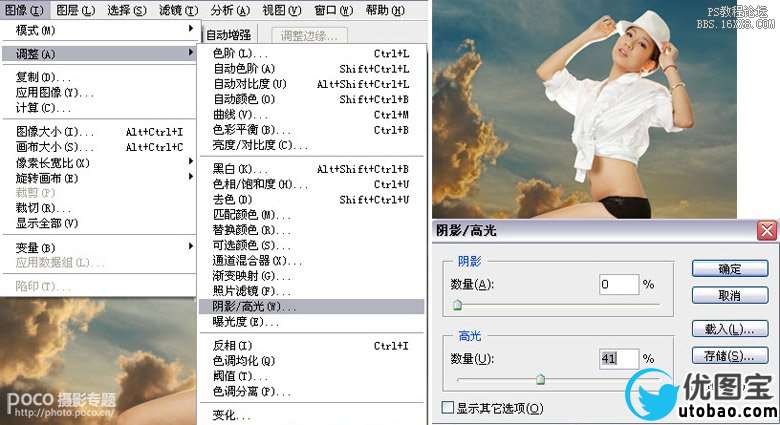The width and height of the screenshot is (780, 425).
Task: Select 色彩平衡(B)... adjustment
Action: click(x=311, y=130)
